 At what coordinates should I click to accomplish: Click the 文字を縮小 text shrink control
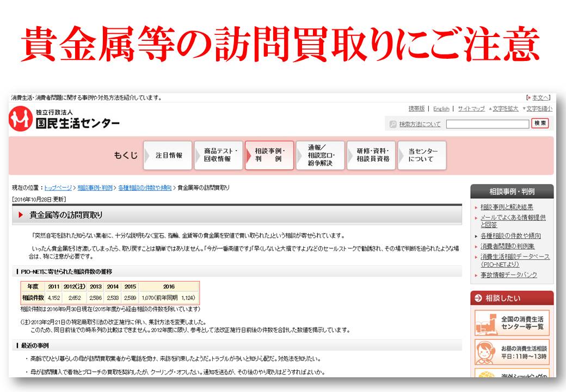(539, 109)
